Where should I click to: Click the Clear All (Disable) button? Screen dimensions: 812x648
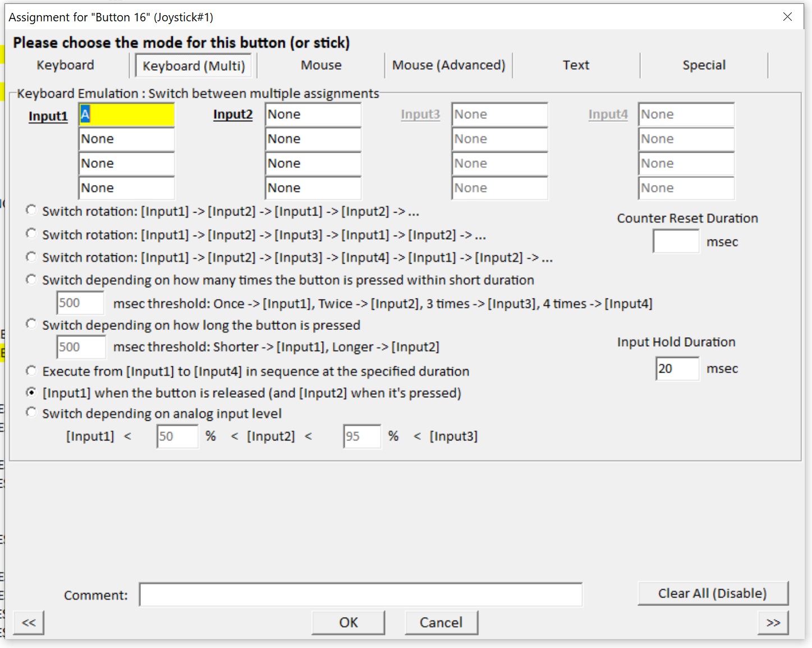(713, 594)
